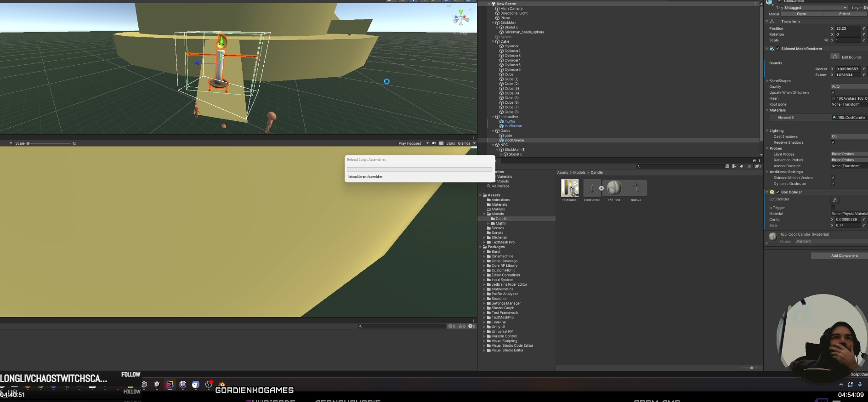Select the Animations folder in Project

point(500,200)
